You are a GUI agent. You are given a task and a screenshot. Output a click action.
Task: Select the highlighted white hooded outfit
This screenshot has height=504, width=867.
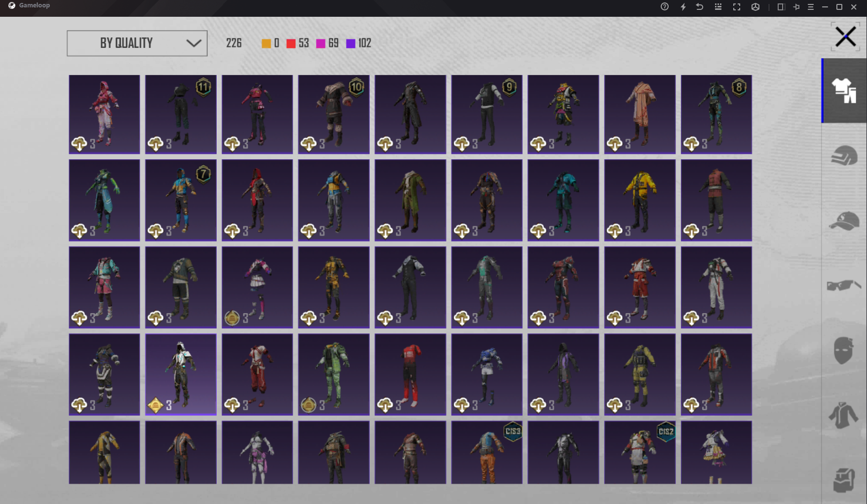coord(181,375)
